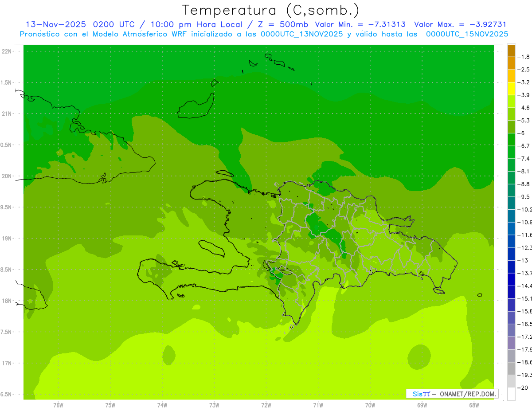Screen dimensions: 532x411
Task: Click the -8.1 legend value
Action: pos(524,171)
